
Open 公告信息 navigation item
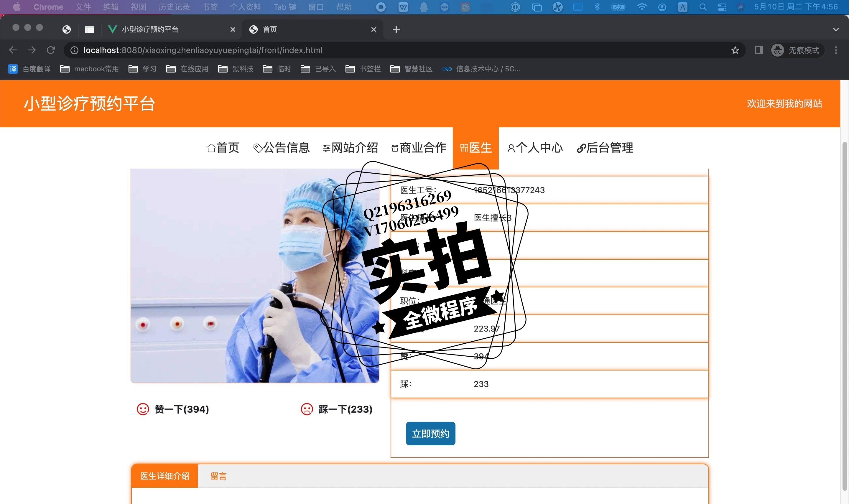[x=281, y=148]
